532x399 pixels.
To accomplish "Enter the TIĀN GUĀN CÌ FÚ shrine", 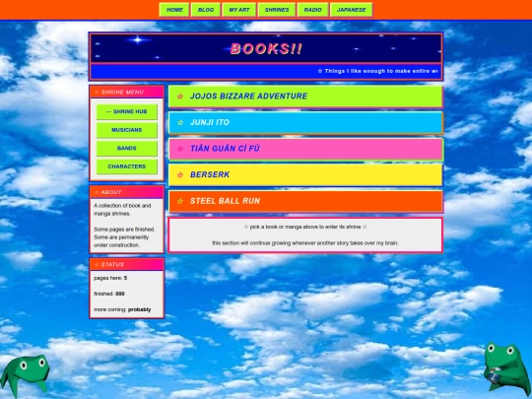I will point(305,149).
